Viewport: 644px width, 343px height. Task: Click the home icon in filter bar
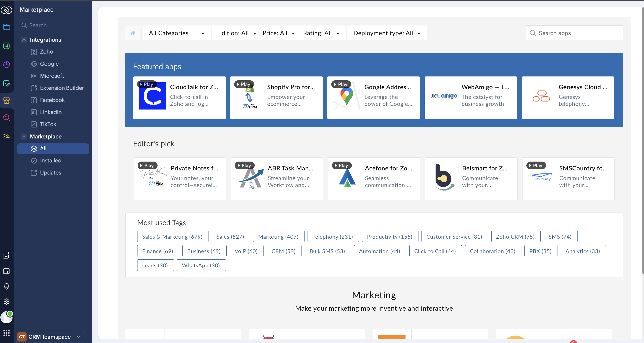pyautogui.click(x=133, y=33)
